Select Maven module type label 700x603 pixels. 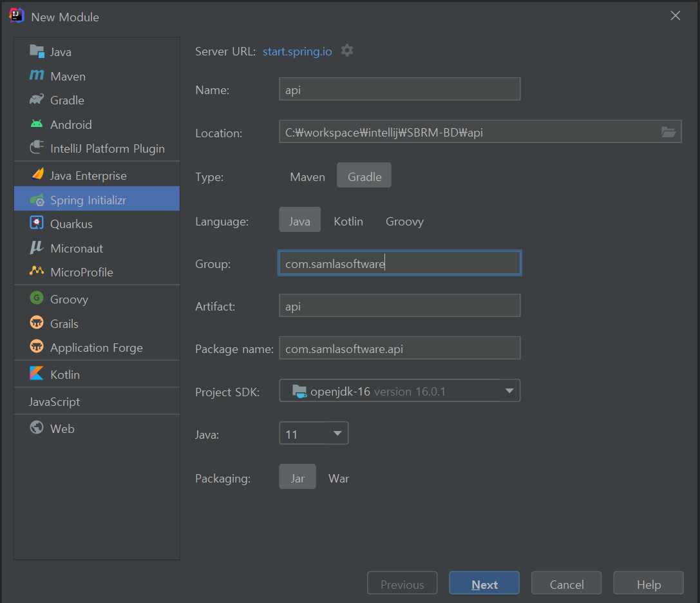pyautogui.click(x=68, y=77)
